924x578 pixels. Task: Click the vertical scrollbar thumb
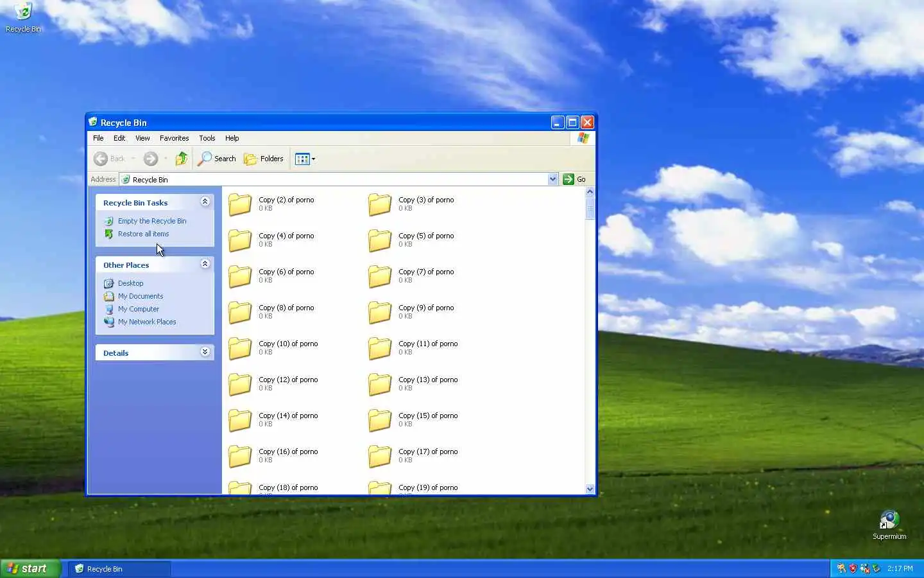coord(590,209)
